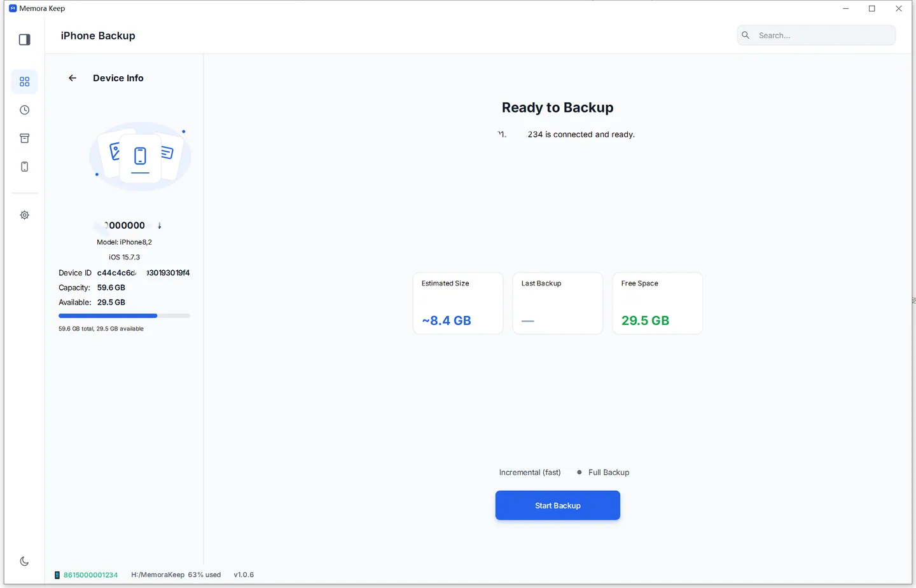Open the phone devices section
The width and height of the screenshot is (916, 588).
[25, 167]
